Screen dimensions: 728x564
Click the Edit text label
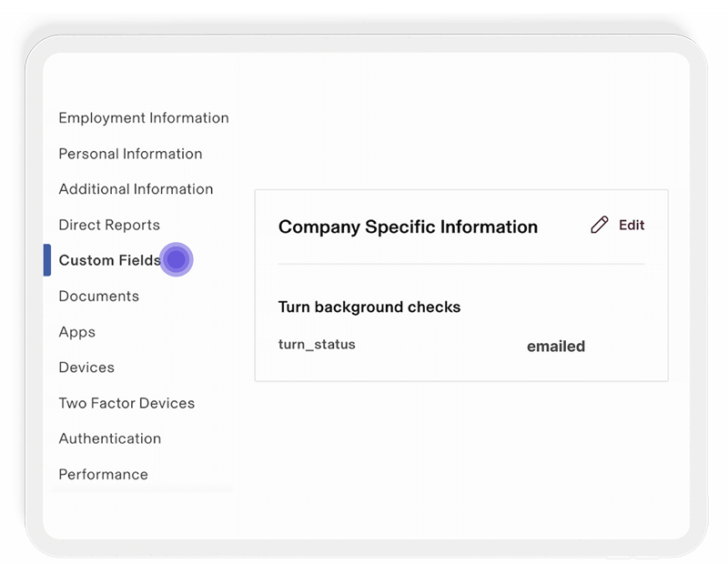[632, 224]
